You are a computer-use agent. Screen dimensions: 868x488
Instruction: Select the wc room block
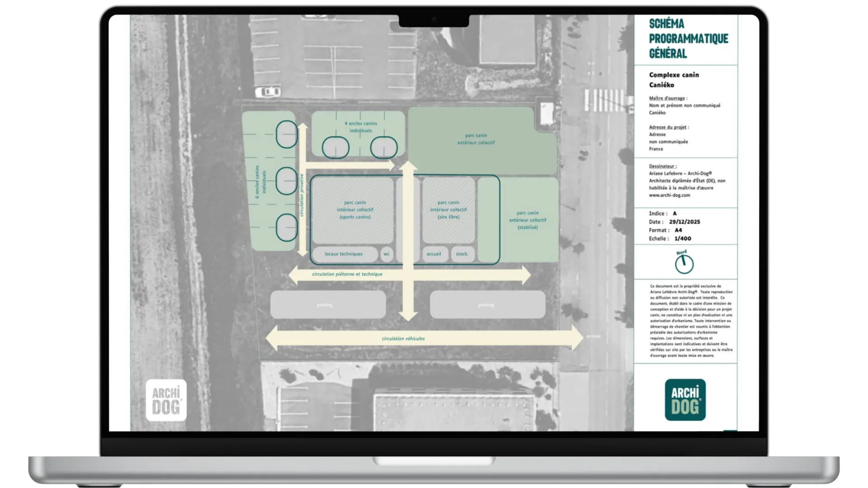pos(387,254)
